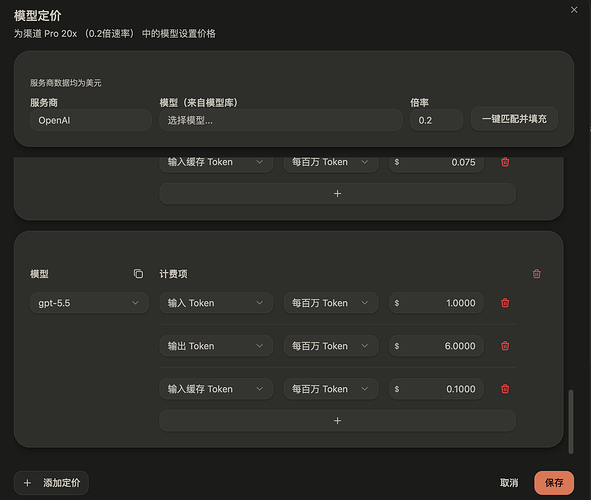Click the 计费项 column label
Screen dimensions: 591x500
173,274
